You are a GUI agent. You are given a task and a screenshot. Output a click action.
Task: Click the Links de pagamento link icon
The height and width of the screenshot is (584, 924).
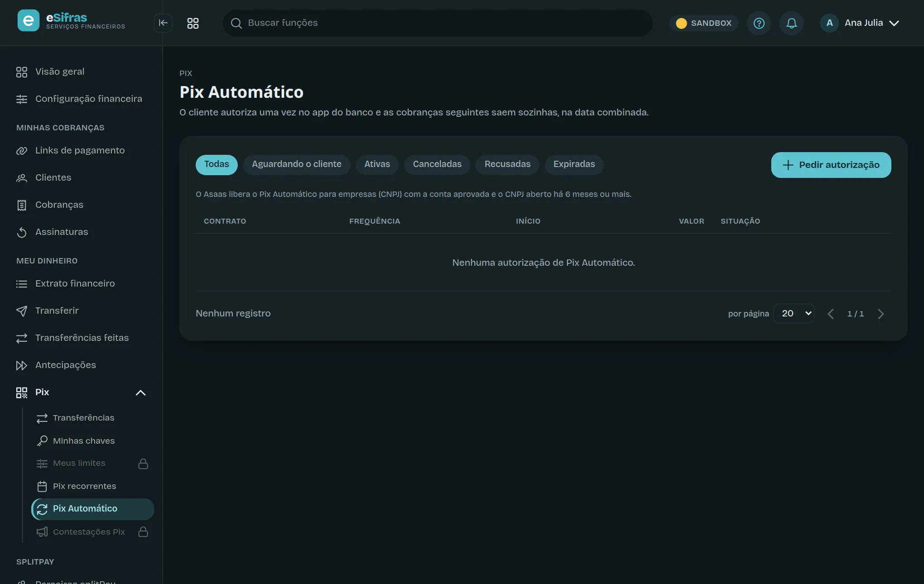click(x=22, y=151)
